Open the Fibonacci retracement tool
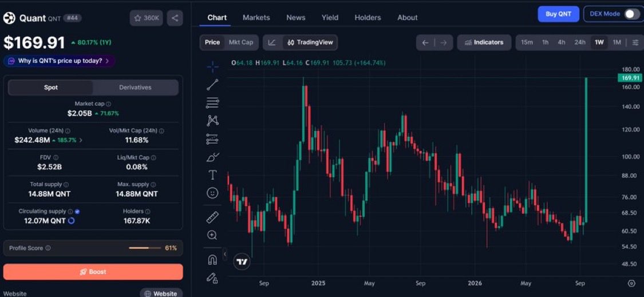Screen dimensions: 644x297 coord(212,102)
